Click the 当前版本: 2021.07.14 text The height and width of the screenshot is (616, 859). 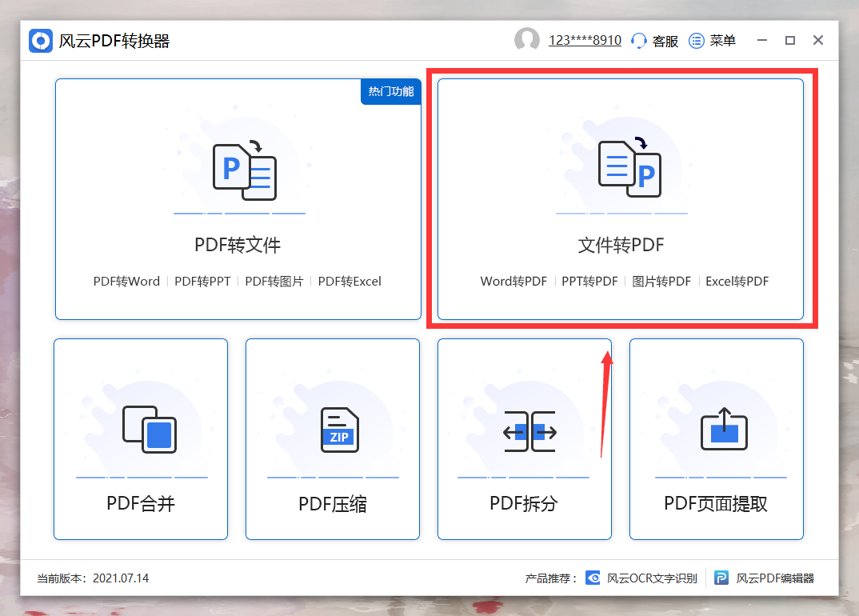pyautogui.click(x=93, y=578)
